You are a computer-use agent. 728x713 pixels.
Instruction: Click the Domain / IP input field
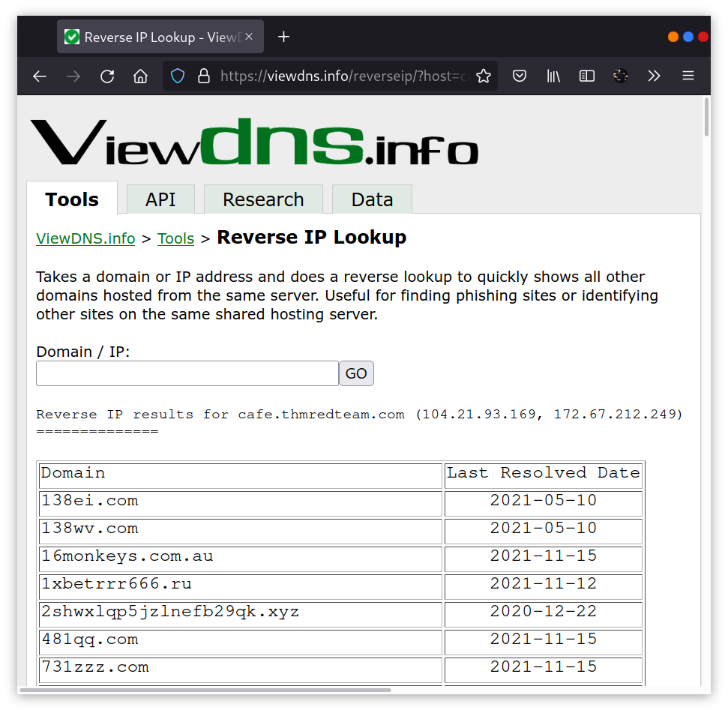coord(187,373)
